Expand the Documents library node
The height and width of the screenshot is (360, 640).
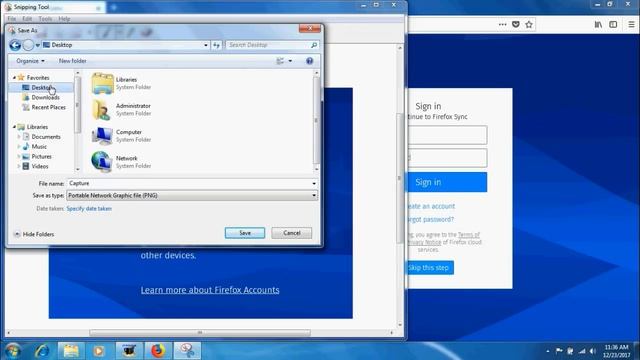tap(19, 137)
